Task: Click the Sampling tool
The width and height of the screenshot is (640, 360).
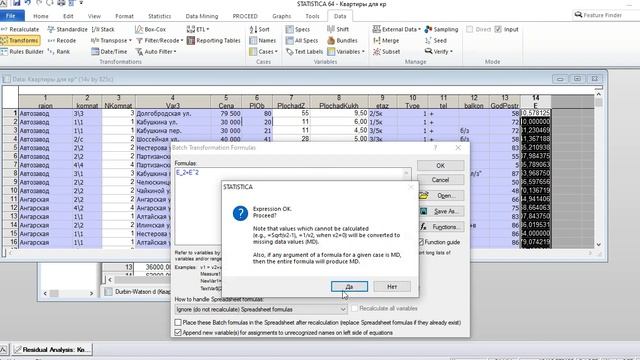Action: point(442,29)
